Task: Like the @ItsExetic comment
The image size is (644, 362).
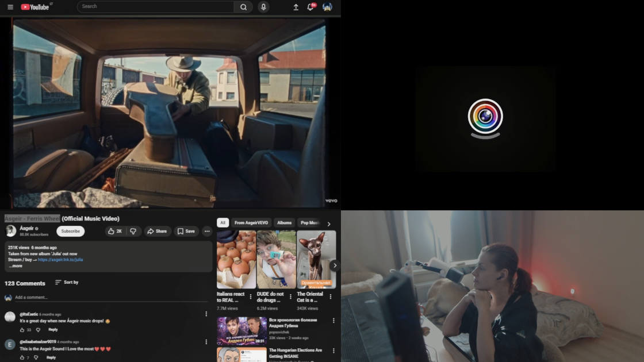Action: click(22, 330)
